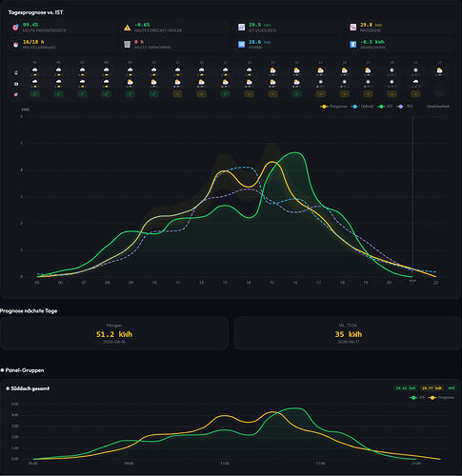Click the chart icon beside the 29.5 kWh value

click(x=242, y=28)
